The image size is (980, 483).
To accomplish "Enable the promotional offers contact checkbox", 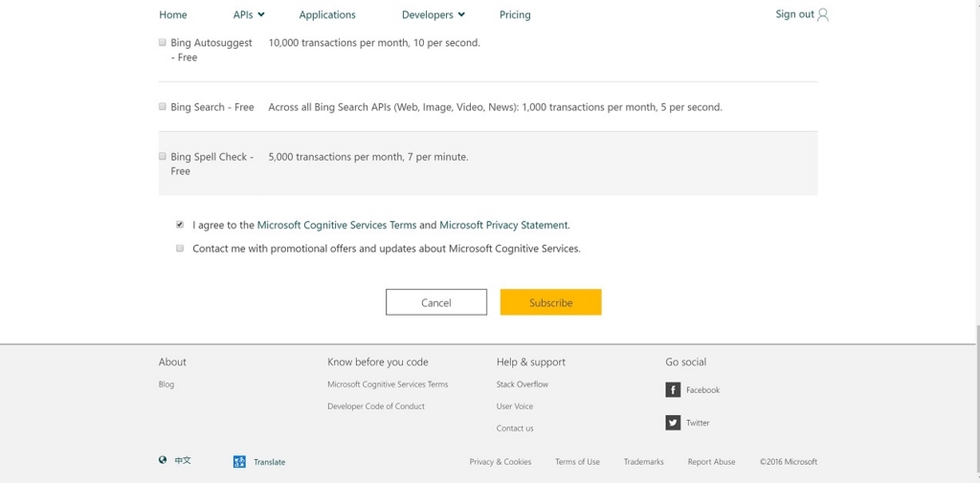I will [x=180, y=248].
